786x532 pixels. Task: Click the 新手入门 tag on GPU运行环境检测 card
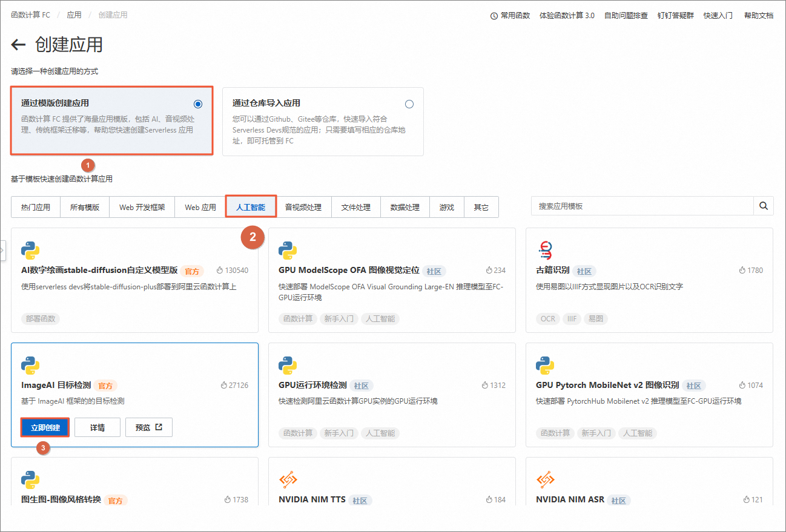339,433
